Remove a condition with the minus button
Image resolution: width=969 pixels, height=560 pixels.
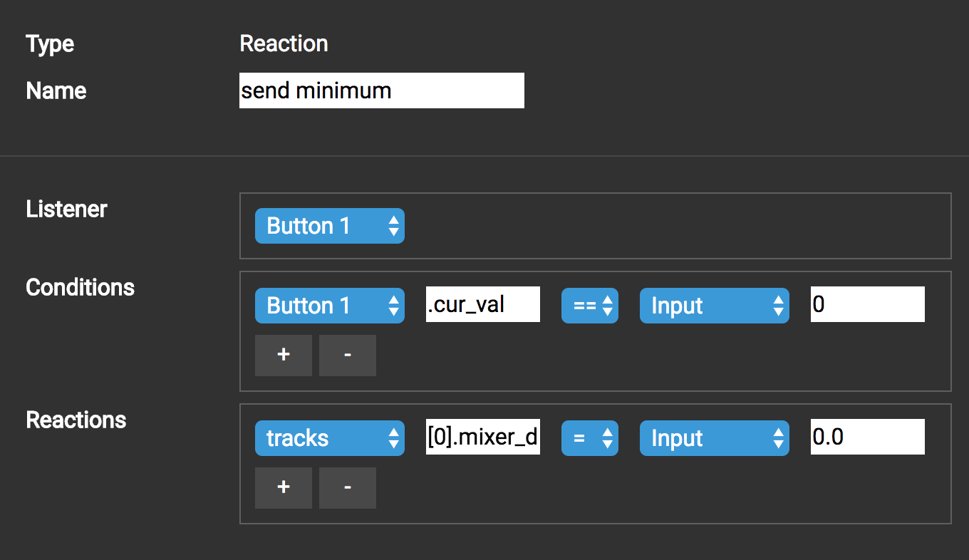pyautogui.click(x=347, y=355)
